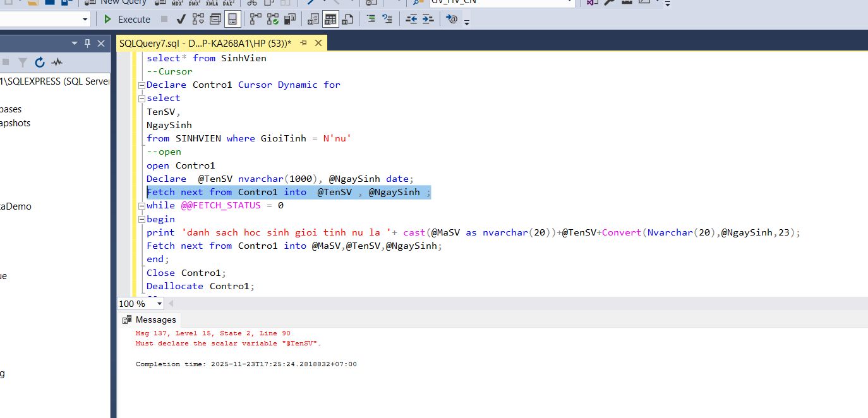Screen dimensions: 868x418
Task: Click the 'begin' keyword line
Action: click(x=161, y=219)
